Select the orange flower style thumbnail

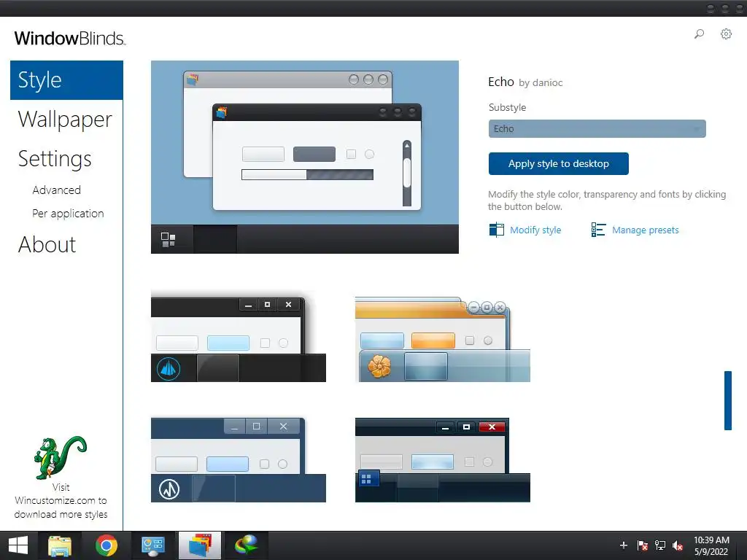pyautogui.click(x=443, y=339)
